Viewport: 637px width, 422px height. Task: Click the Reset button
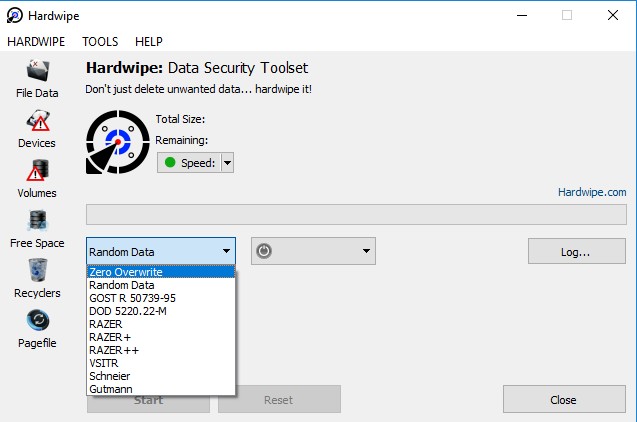pos(279,400)
